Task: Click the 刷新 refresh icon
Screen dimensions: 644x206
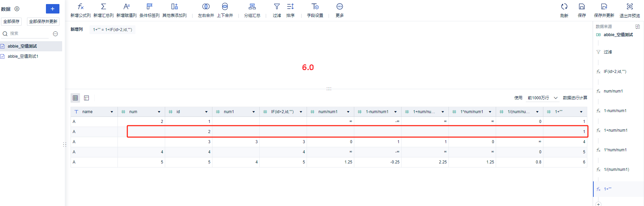Action: tap(564, 6)
